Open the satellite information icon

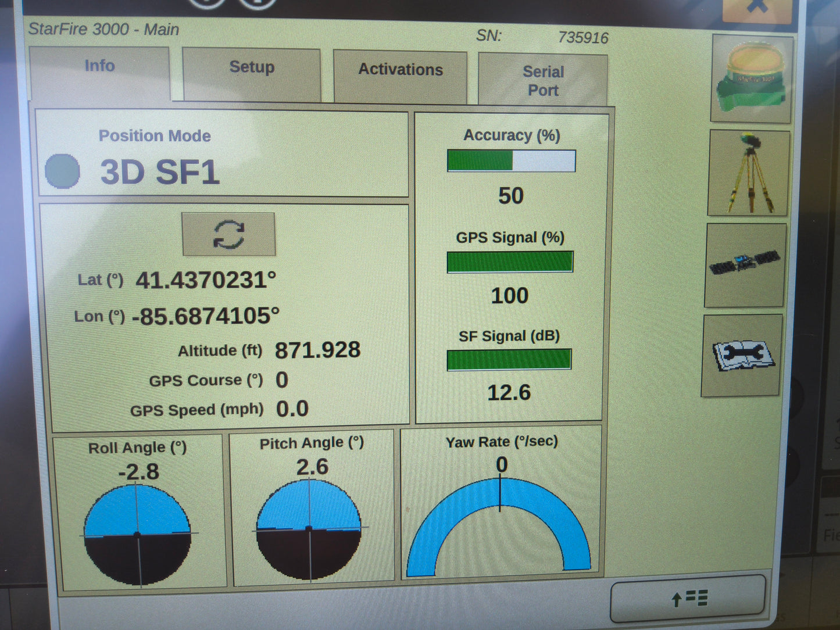tap(745, 266)
